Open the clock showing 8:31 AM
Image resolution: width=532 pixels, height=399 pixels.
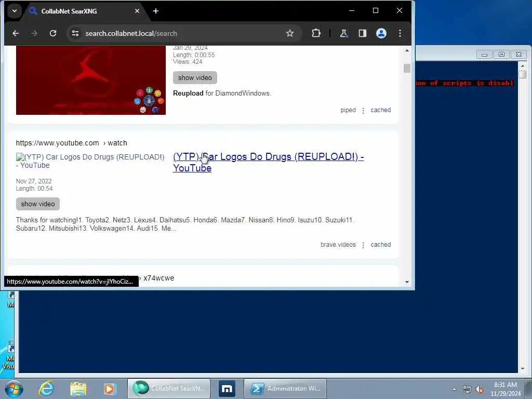point(506,389)
